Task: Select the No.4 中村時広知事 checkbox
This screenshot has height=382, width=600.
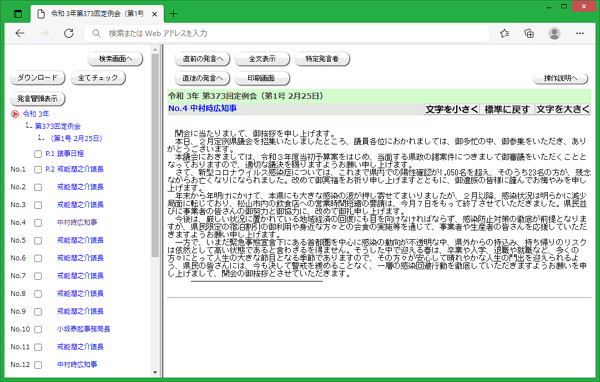Action: click(38, 223)
